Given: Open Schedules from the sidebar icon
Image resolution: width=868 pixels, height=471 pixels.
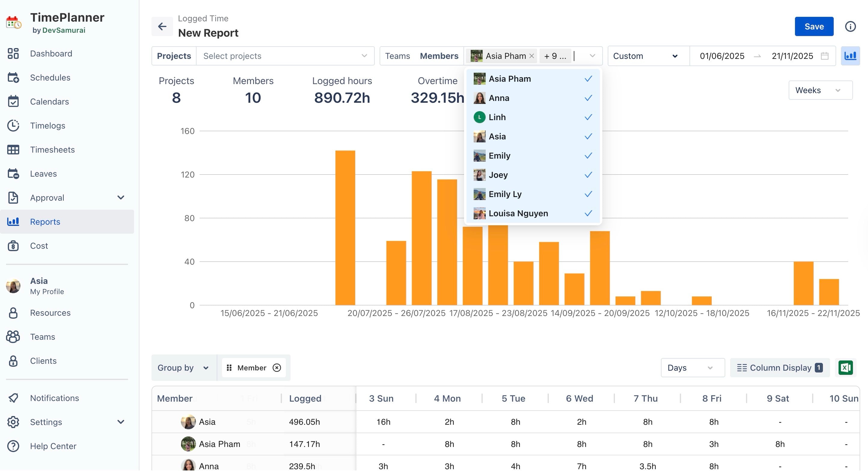Looking at the screenshot, I should [x=13, y=77].
